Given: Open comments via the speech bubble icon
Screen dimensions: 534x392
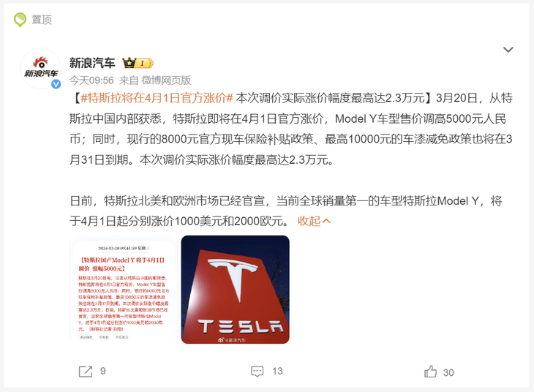Looking at the screenshot, I should pyautogui.click(x=257, y=372).
